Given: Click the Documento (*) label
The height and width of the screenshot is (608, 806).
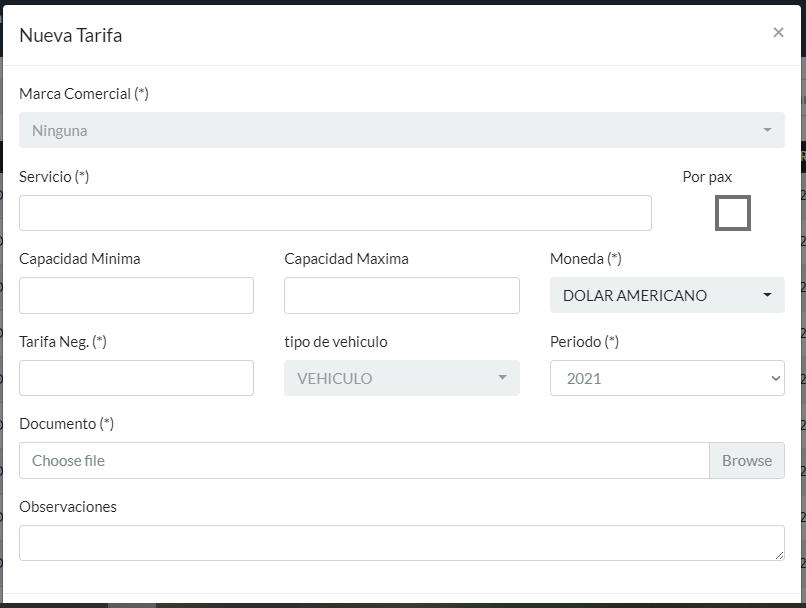Looking at the screenshot, I should coord(67,424).
